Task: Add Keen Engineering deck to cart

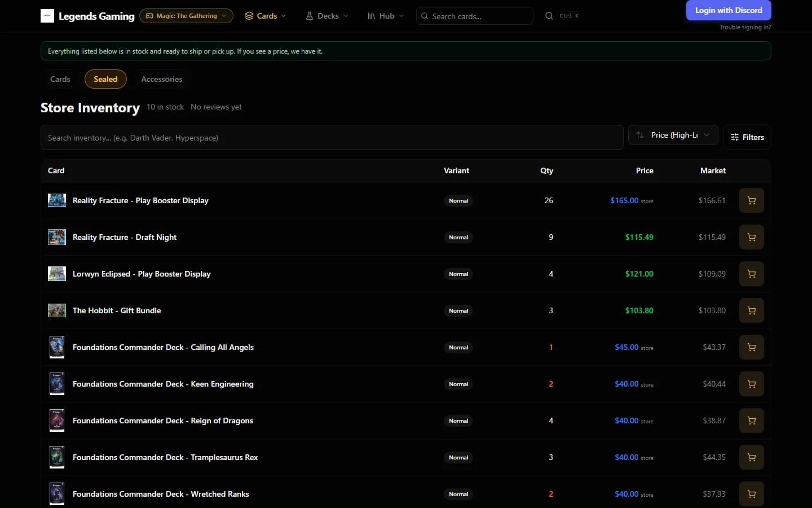Action: tap(752, 384)
